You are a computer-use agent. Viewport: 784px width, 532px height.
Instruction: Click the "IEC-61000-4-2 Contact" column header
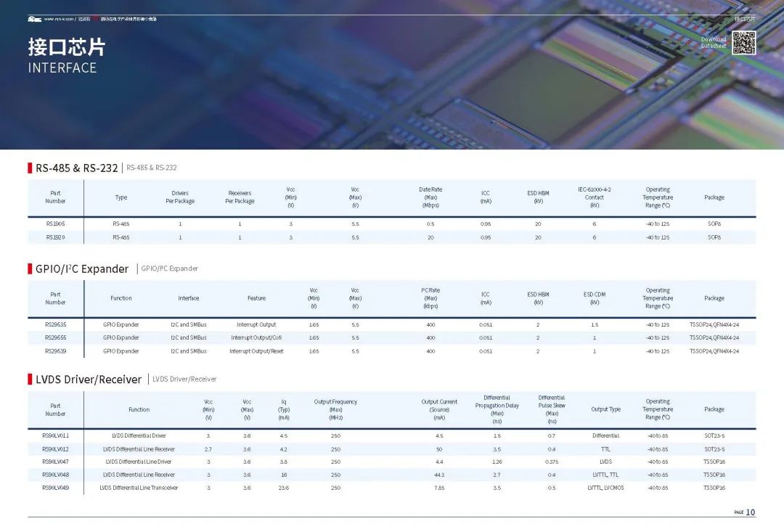[595, 197]
